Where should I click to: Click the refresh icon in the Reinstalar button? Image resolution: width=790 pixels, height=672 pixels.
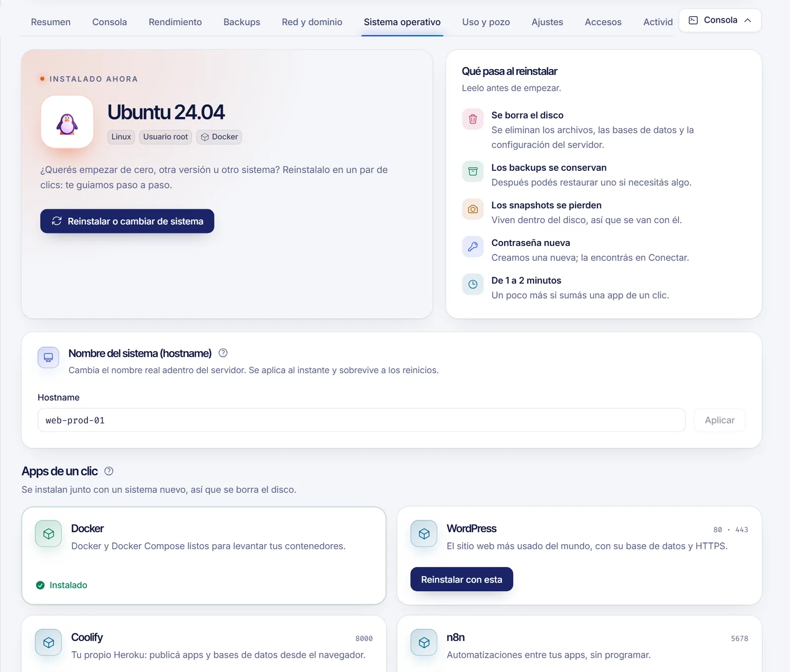point(57,221)
